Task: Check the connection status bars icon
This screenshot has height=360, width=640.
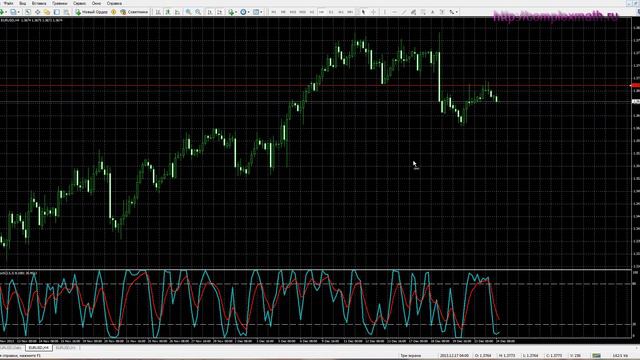Action: click(x=596, y=356)
